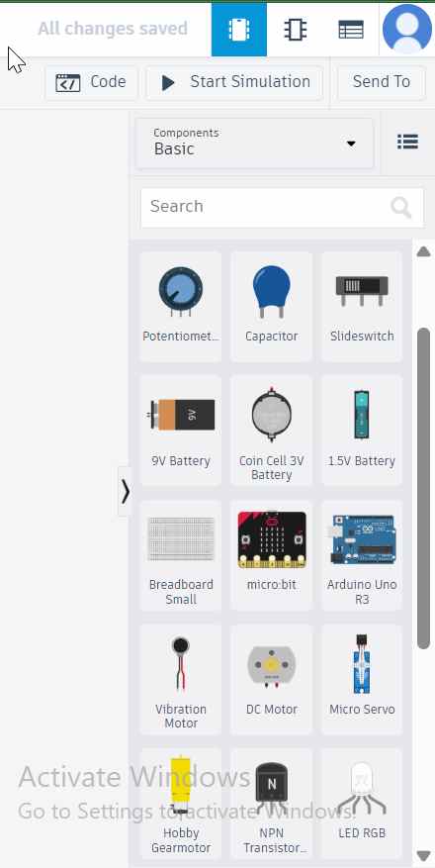Click Start Simulation

pos(235,82)
